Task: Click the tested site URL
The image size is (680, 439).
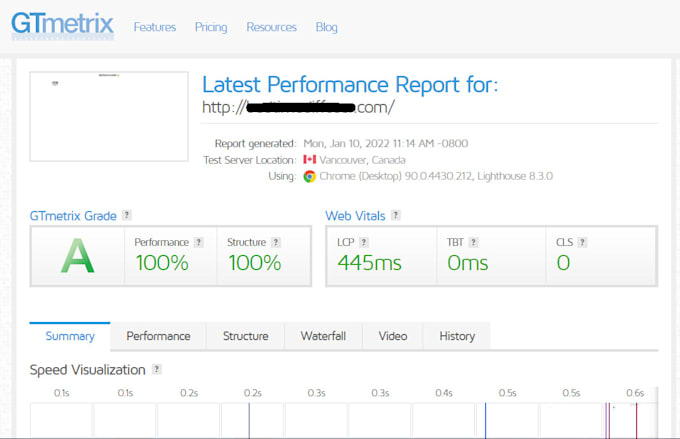Action: tap(298, 107)
